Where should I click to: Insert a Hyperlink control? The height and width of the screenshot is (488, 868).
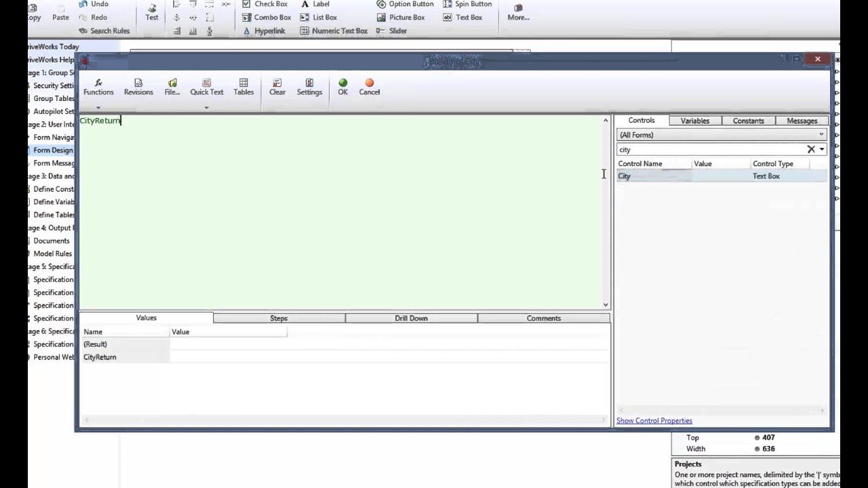pos(264,30)
